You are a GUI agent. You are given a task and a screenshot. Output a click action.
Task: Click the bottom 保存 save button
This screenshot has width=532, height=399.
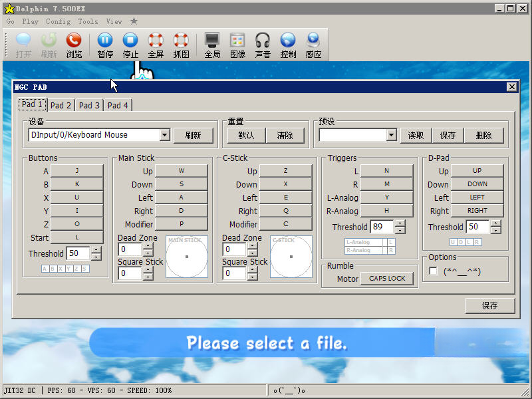490,305
